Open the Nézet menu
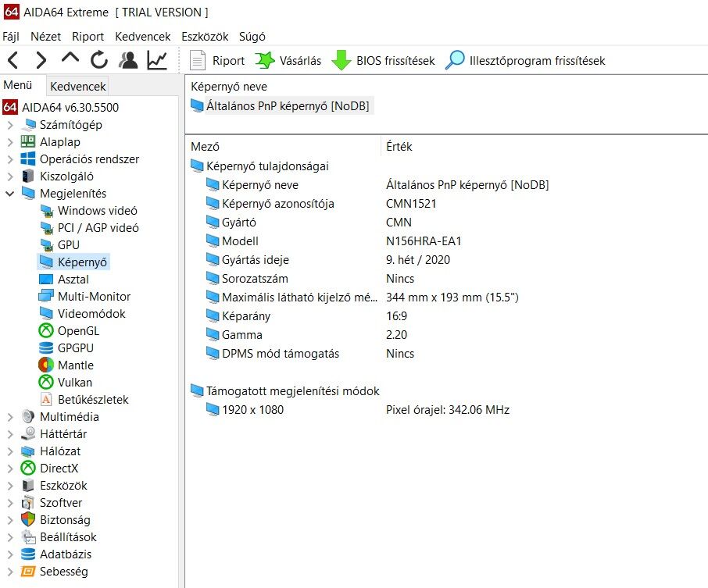The image size is (708, 588). coord(45,37)
